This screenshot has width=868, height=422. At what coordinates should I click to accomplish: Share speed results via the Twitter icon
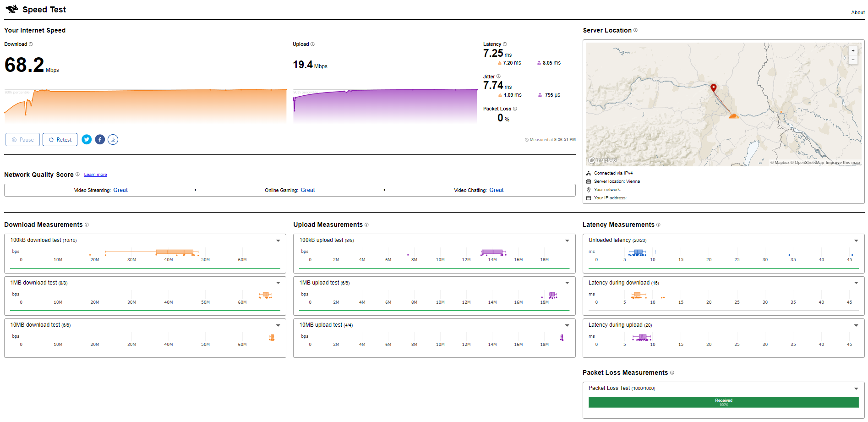pos(87,139)
